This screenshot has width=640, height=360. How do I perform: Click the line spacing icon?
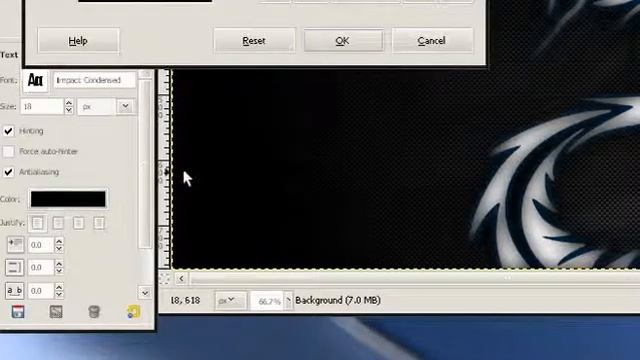14,267
